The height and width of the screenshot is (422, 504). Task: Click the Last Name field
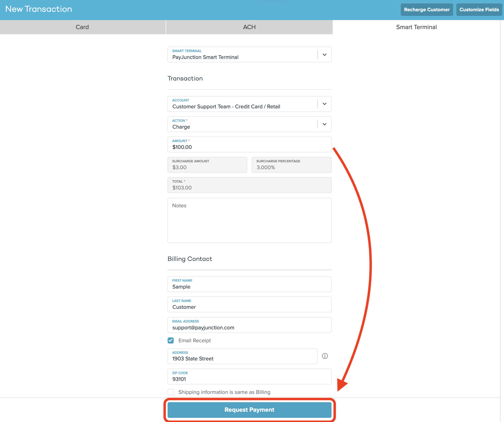pyautogui.click(x=249, y=304)
